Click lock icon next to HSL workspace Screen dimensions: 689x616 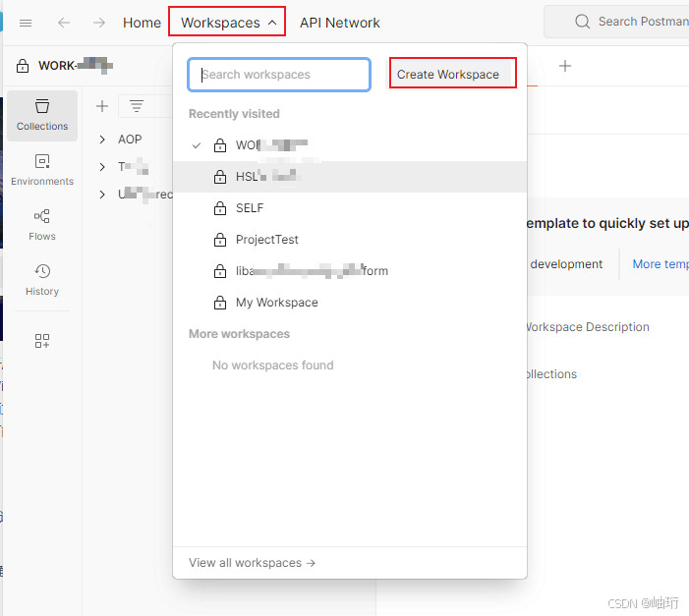[x=220, y=177]
